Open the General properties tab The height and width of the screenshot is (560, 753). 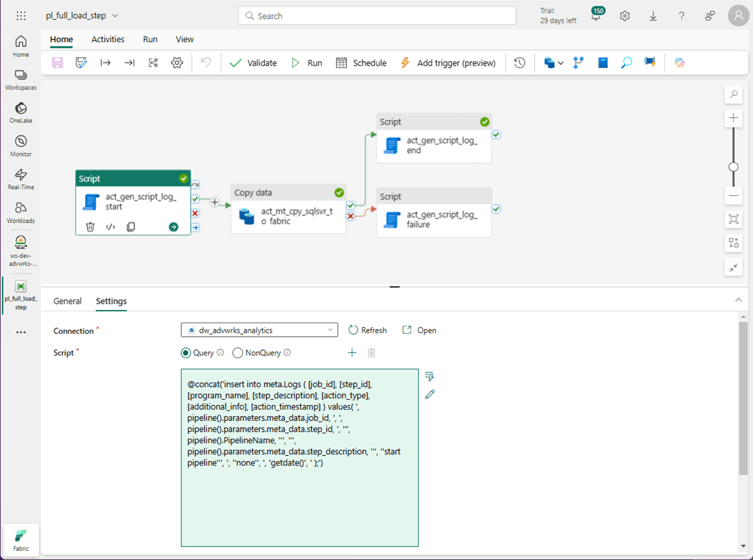point(67,301)
